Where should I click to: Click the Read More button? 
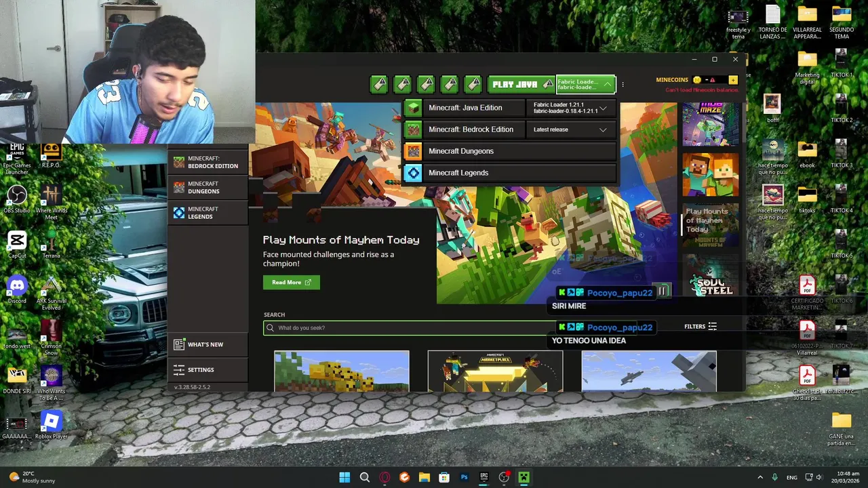[292, 282]
